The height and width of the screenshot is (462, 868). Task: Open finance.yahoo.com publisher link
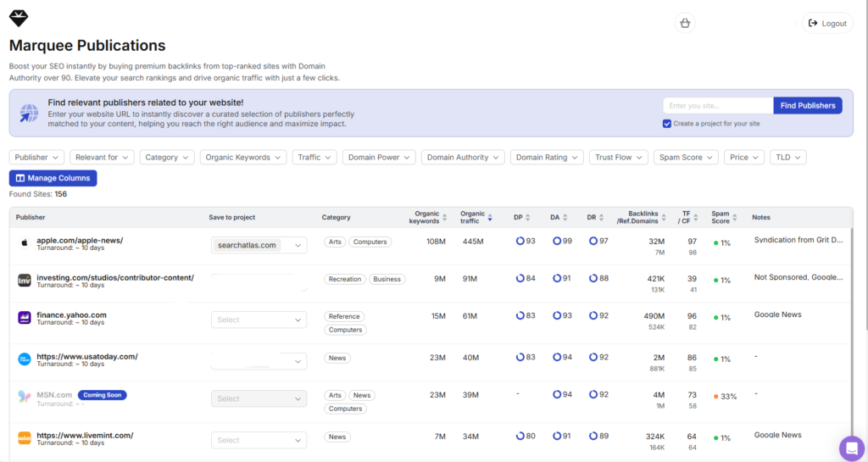[71, 314]
